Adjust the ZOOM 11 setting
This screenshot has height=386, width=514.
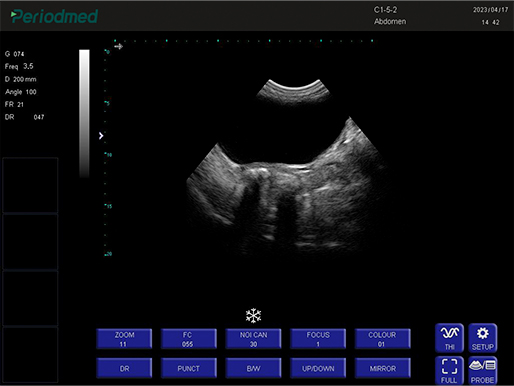pos(124,339)
